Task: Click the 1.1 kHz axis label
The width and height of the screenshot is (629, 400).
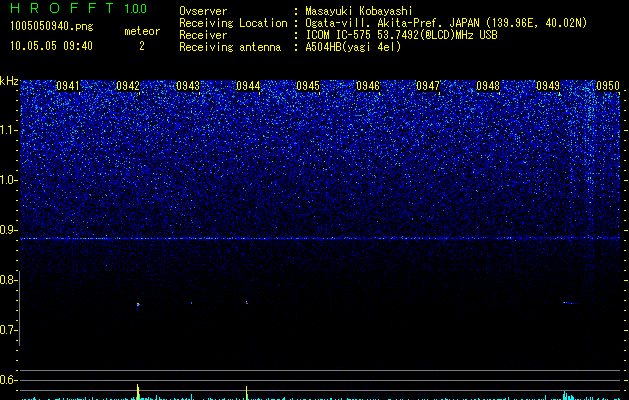Action: 9,130
